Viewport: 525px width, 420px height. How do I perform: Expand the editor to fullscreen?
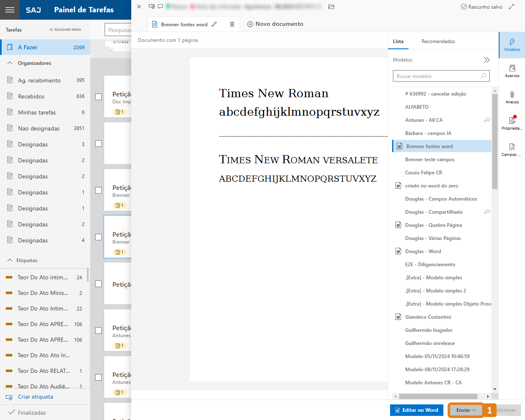pyautogui.click(x=511, y=7)
